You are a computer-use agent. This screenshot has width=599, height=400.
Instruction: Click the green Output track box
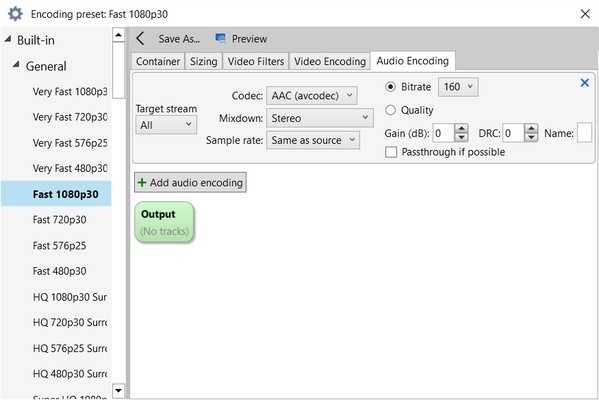164,222
